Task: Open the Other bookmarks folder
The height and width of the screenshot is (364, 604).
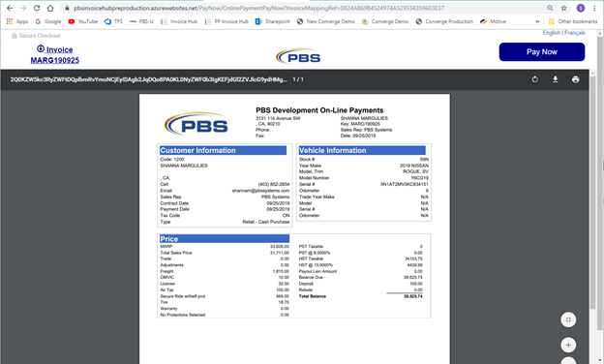Action: tap(573, 21)
